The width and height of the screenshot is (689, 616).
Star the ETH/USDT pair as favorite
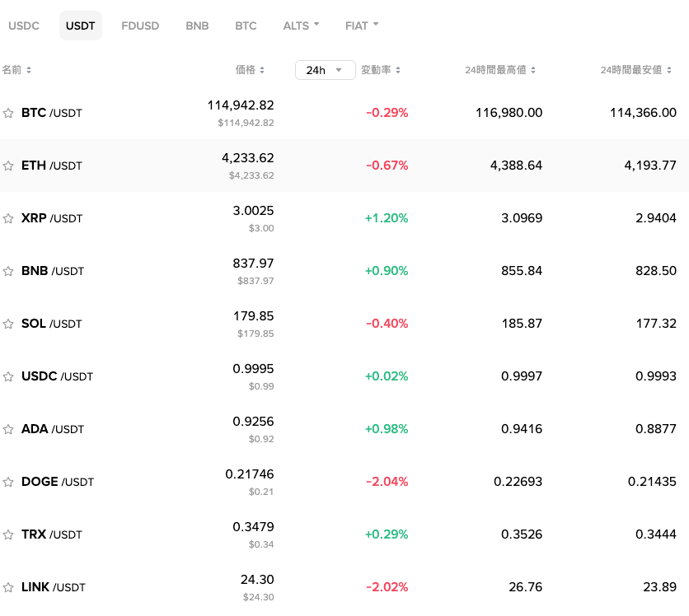[x=8, y=166]
